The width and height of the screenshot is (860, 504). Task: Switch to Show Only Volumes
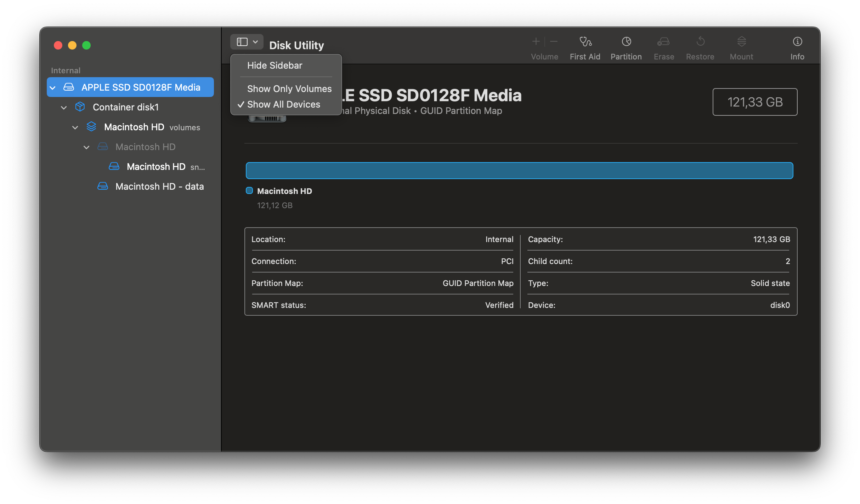289,89
